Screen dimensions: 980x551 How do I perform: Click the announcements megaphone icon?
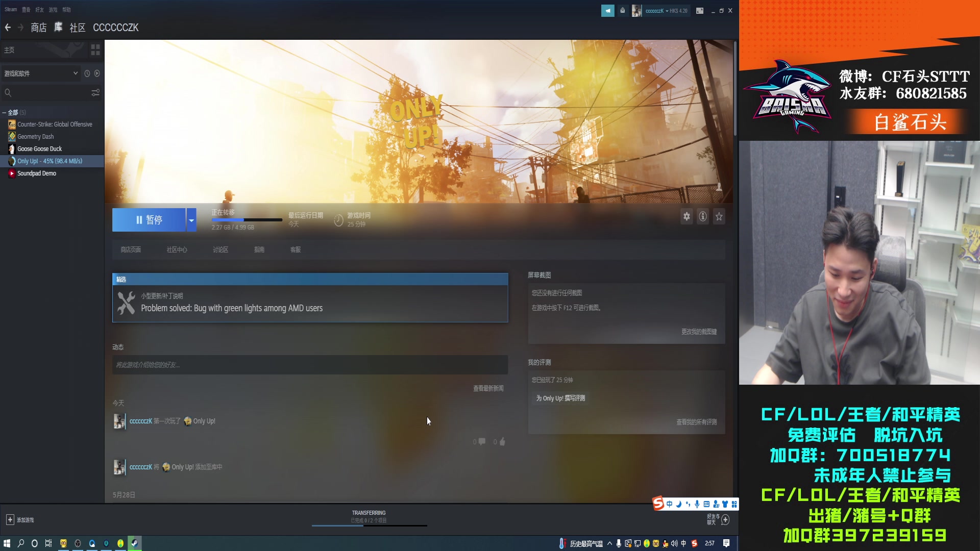coord(607,11)
